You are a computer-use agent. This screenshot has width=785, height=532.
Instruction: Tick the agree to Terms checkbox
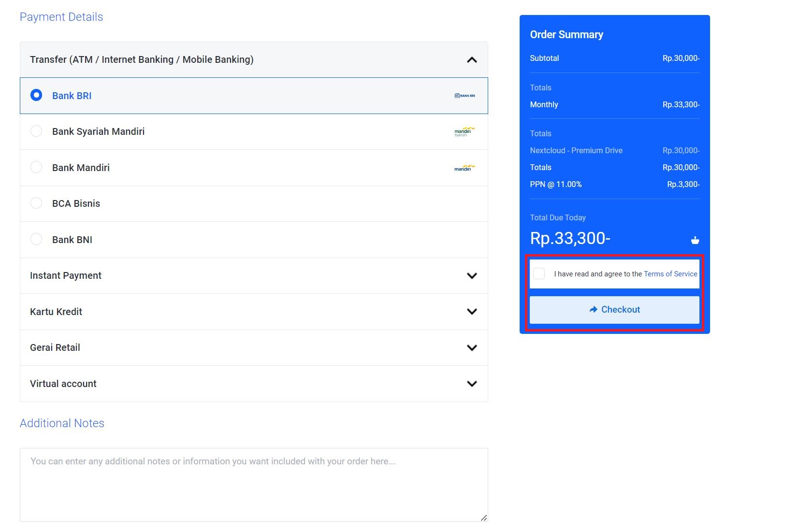click(539, 273)
